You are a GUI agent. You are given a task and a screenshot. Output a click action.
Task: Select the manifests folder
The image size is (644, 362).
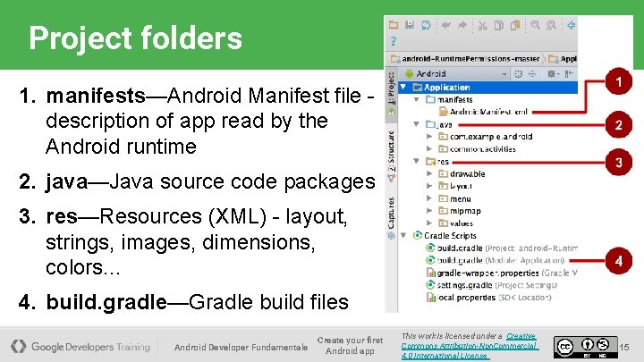pos(449,99)
